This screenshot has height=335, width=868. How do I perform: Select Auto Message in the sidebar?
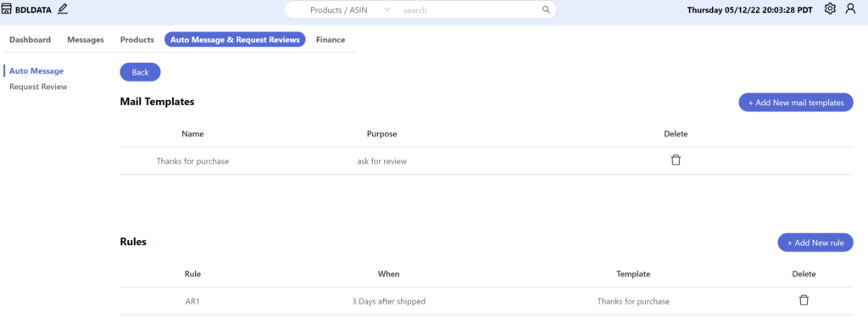[36, 71]
